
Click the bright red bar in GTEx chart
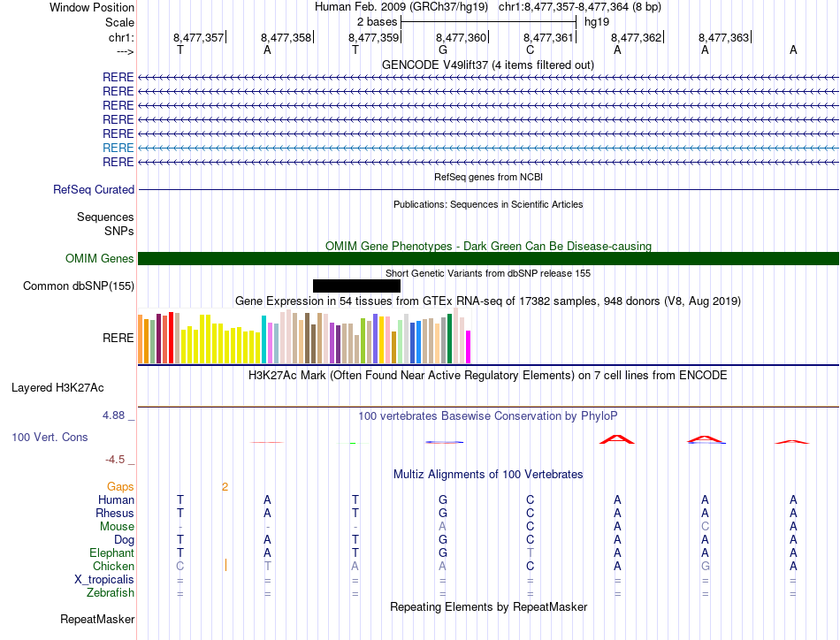pyautogui.click(x=171, y=338)
